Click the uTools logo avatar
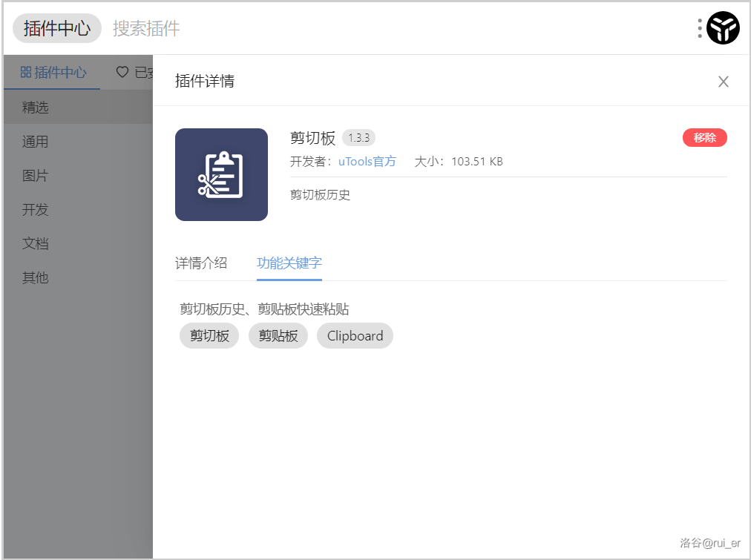The height and width of the screenshot is (560, 751). 723,29
